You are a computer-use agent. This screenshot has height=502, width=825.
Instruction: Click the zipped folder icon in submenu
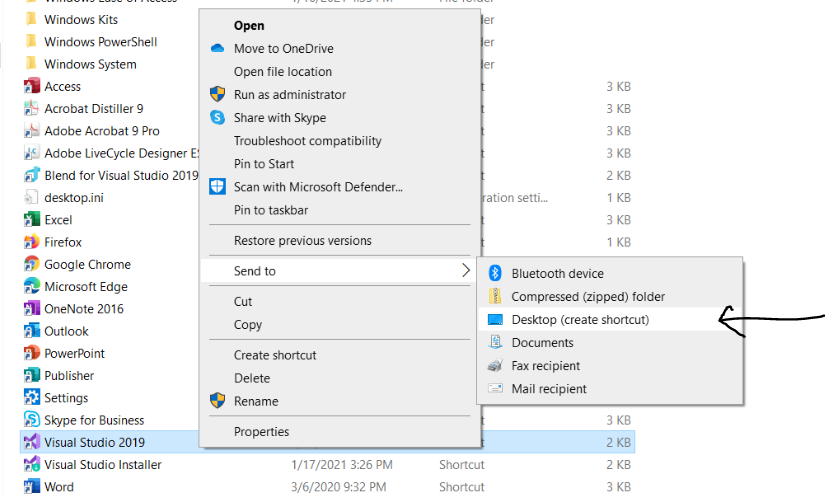(495, 296)
